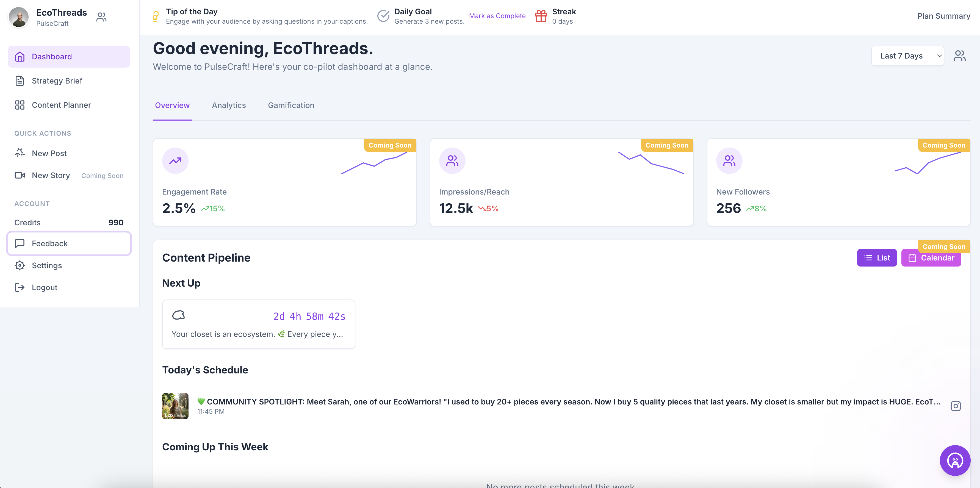Open the Community Spotlight post thumbnail

175,406
